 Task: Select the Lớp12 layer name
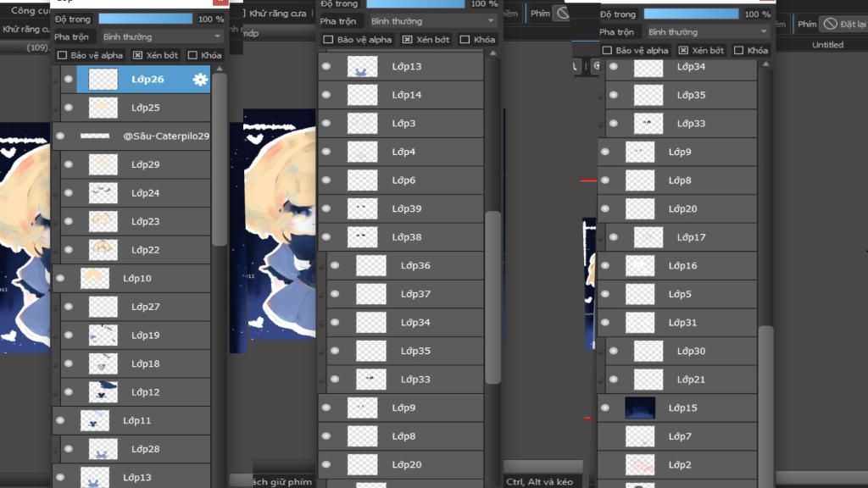[x=146, y=391]
